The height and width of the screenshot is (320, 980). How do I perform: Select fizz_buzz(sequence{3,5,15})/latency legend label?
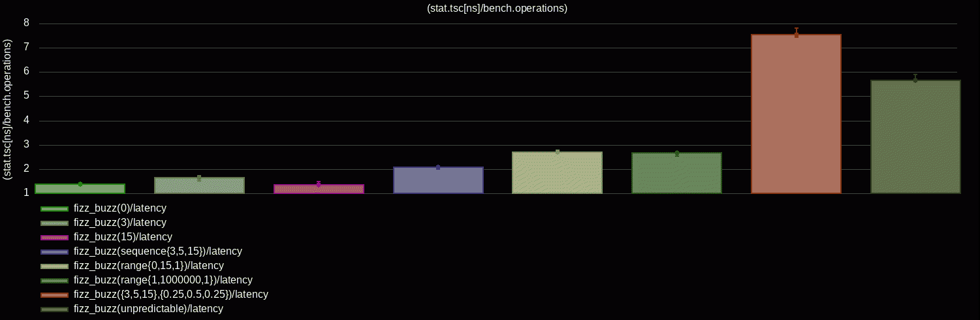(x=158, y=251)
